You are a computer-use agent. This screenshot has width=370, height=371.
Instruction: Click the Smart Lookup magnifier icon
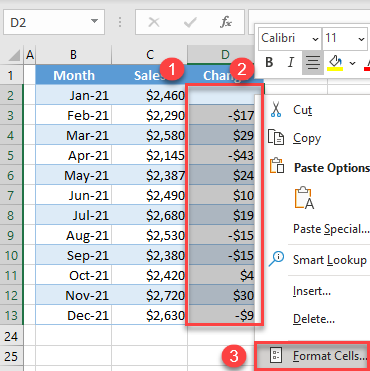(x=276, y=259)
